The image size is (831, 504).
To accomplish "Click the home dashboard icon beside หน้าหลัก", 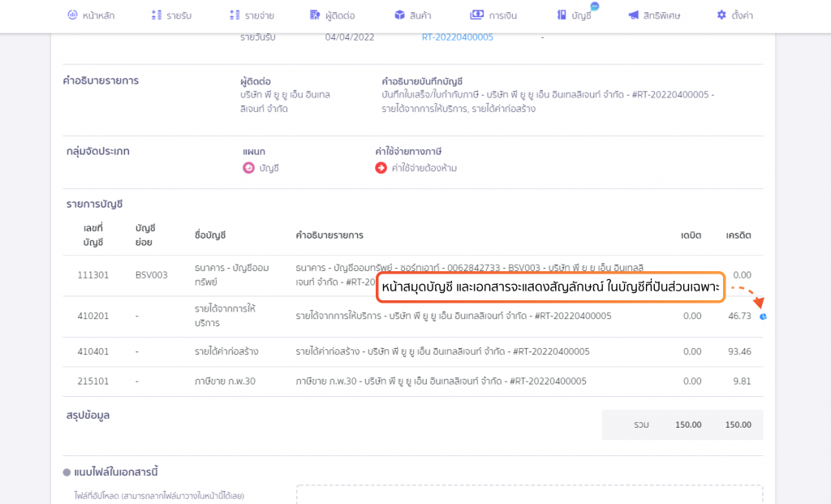I will point(72,15).
